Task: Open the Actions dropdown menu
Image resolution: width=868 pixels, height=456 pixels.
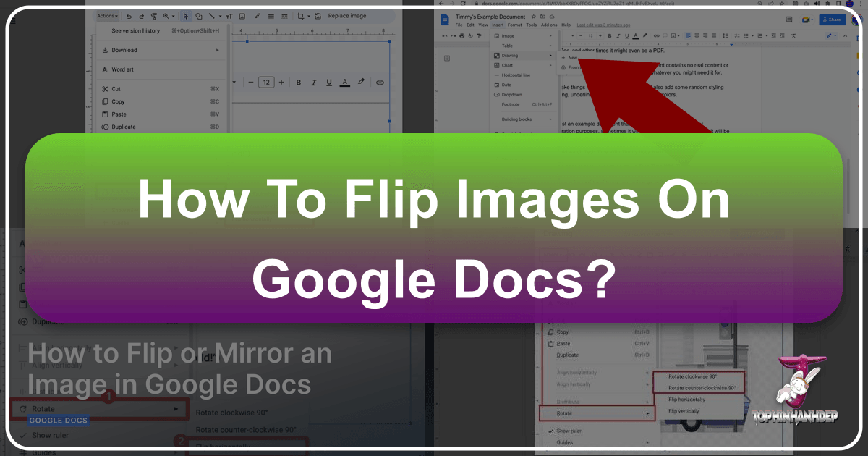Action: pos(107,15)
